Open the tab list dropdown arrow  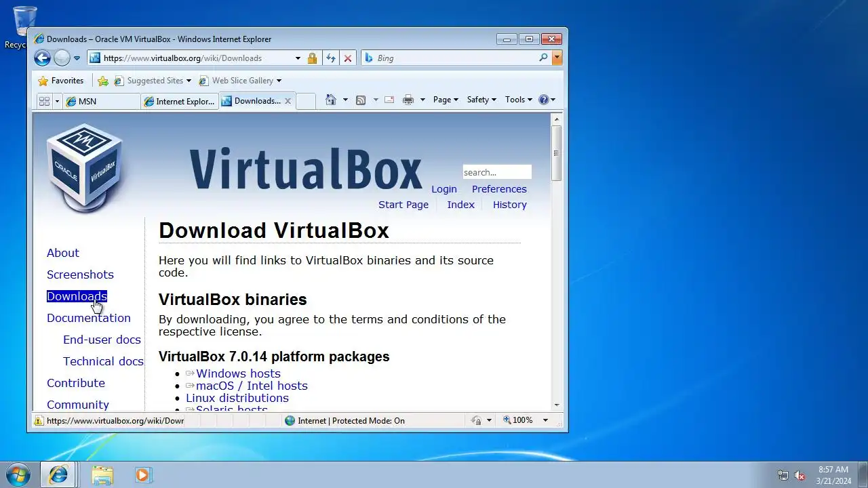coord(57,101)
